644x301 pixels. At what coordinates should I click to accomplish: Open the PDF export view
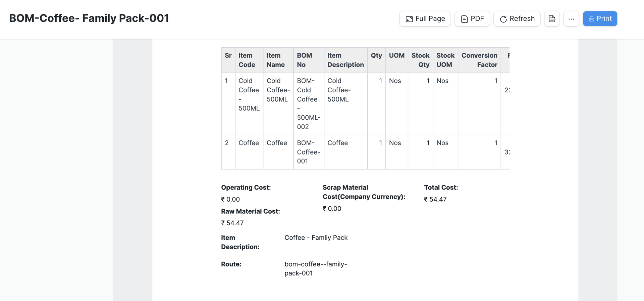pos(472,19)
